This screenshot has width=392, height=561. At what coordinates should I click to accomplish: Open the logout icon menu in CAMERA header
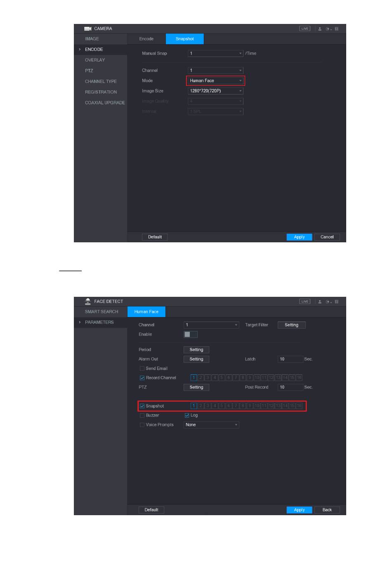point(329,29)
